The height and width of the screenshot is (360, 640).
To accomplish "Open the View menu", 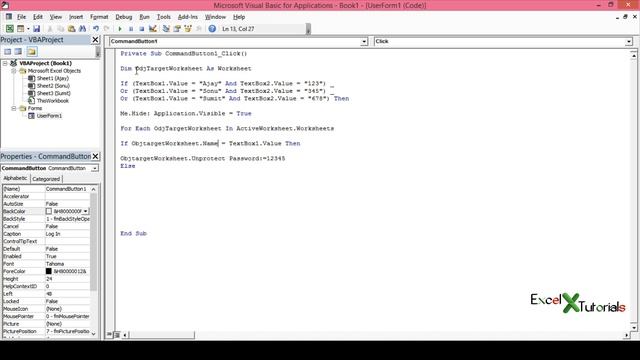I will pos(56,17).
